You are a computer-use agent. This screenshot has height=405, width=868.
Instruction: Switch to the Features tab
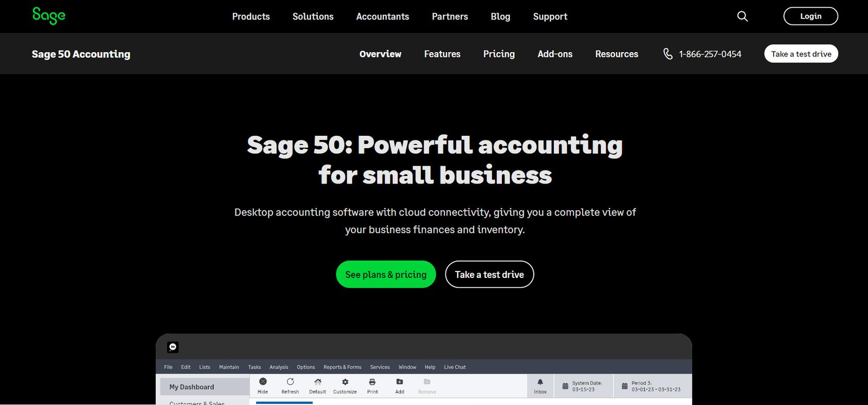(x=442, y=54)
